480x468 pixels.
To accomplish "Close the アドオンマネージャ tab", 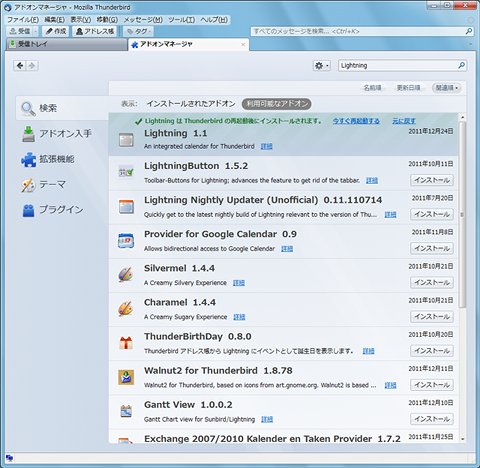I will point(243,44).
